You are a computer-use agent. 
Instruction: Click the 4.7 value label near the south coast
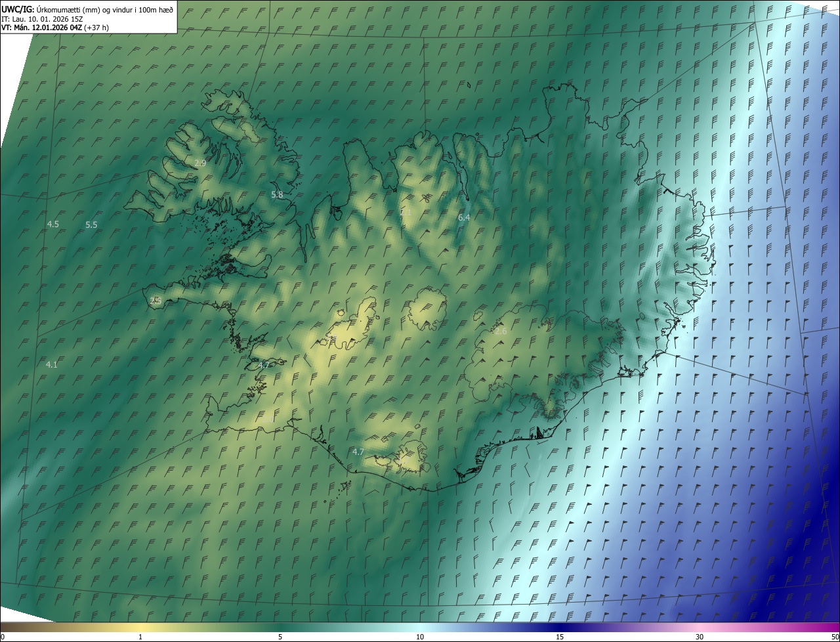358,452
